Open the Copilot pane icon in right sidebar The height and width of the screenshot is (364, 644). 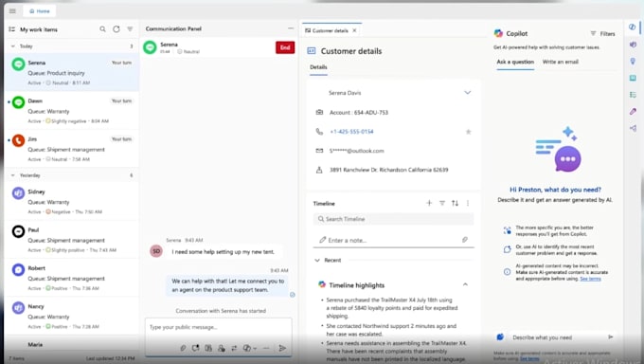coord(632,27)
